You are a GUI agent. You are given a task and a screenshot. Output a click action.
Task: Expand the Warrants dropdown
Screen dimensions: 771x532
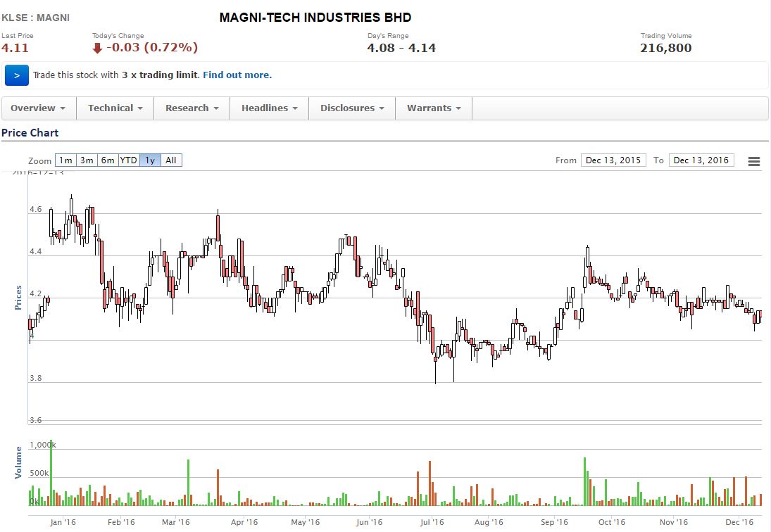click(434, 108)
